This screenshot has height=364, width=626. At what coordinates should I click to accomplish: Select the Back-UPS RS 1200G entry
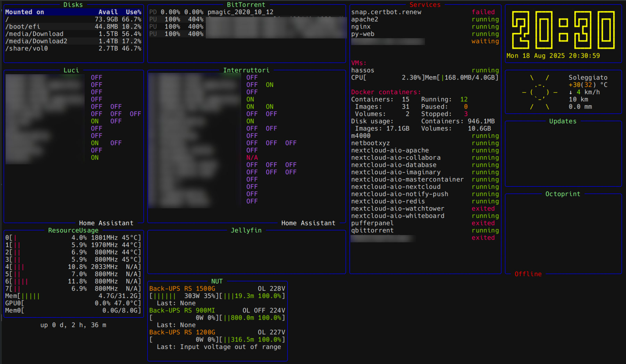182,332
